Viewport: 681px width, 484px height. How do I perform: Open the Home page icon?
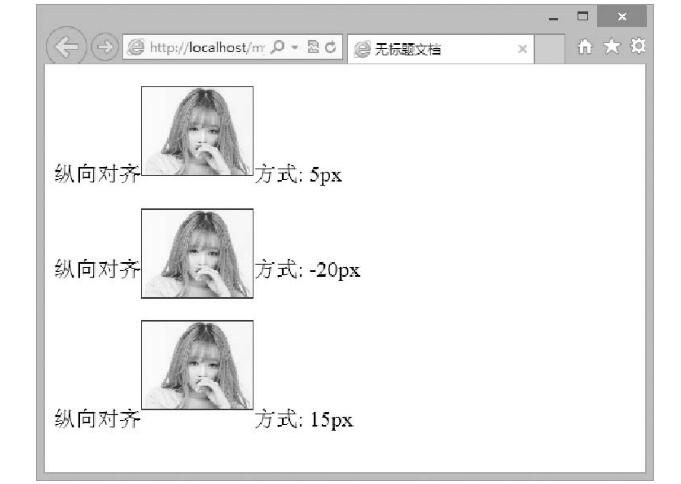586,47
